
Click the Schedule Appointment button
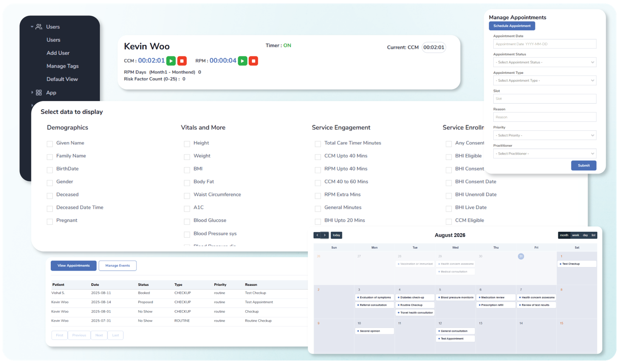pos(512,26)
